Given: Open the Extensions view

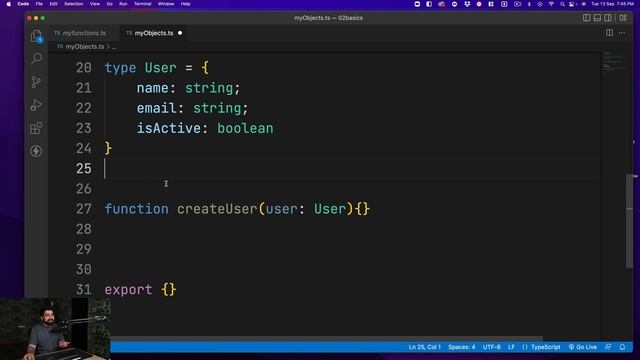Looking at the screenshot, I should pyautogui.click(x=36, y=128).
